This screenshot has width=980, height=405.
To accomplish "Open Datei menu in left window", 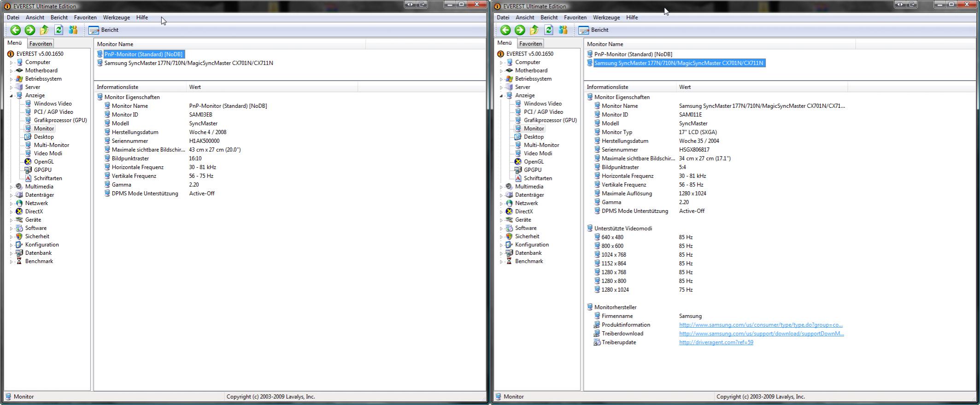I will click(x=13, y=18).
